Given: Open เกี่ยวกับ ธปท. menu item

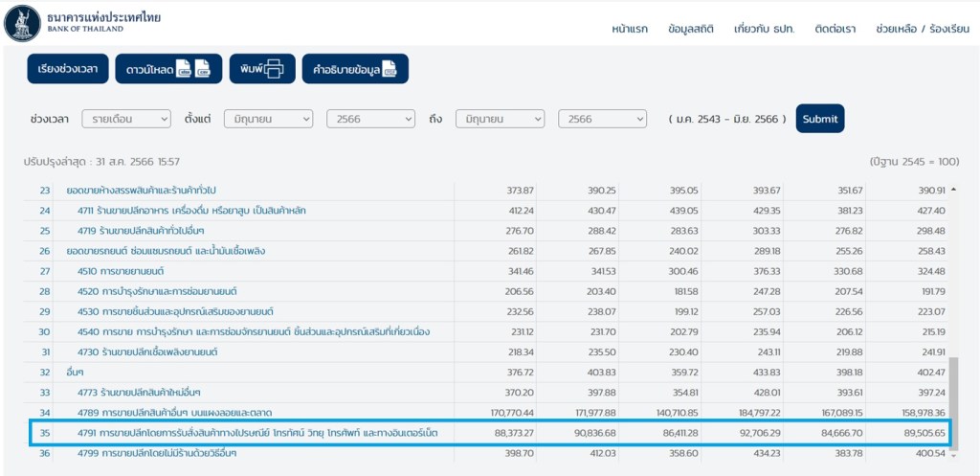Looking at the screenshot, I should pos(764,29).
